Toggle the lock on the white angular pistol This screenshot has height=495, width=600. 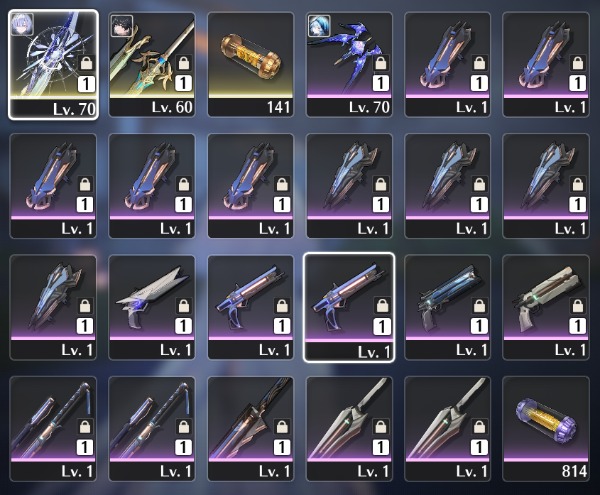184,306
